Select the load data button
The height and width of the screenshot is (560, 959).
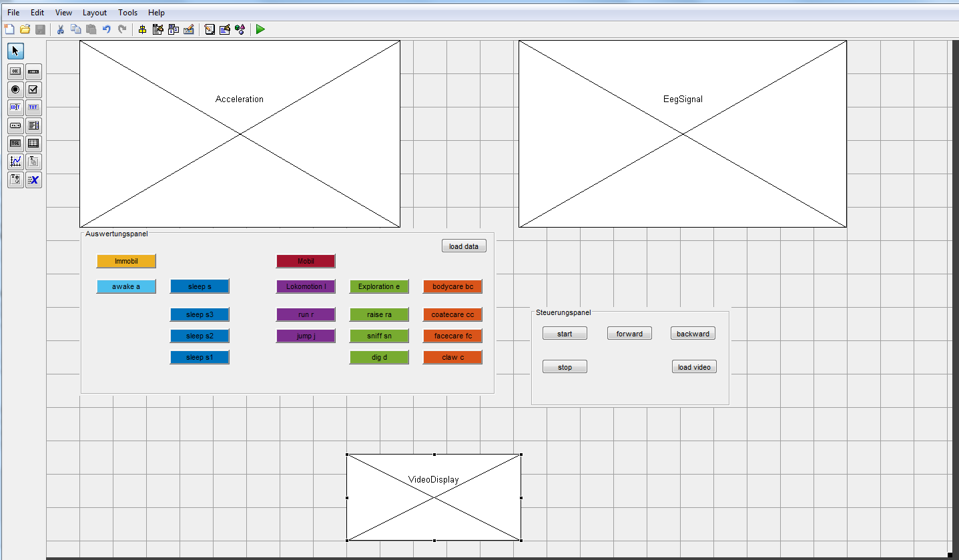(x=464, y=246)
